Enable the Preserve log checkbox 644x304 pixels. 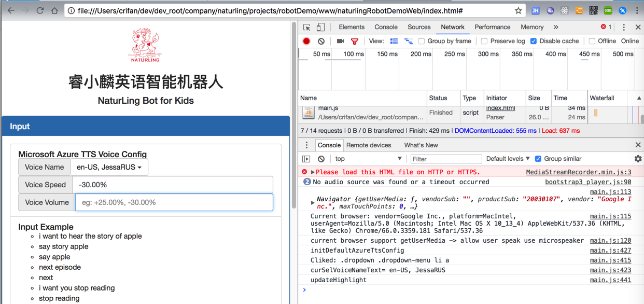(484, 41)
